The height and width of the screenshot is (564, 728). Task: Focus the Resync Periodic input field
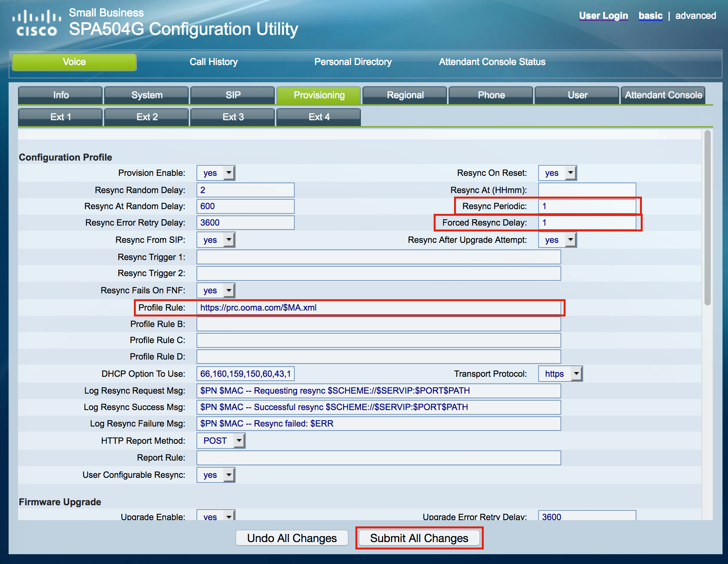(587, 206)
